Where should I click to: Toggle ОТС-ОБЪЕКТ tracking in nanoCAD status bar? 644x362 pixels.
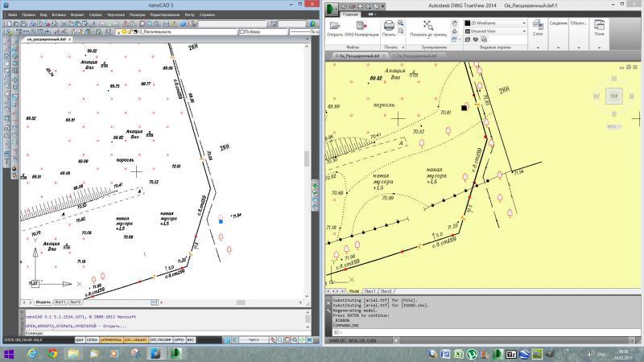point(136,339)
